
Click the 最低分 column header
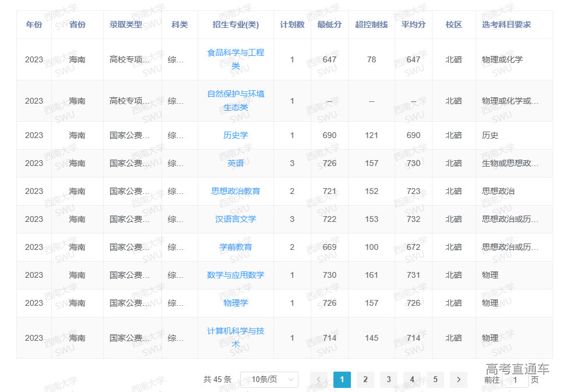pos(329,24)
